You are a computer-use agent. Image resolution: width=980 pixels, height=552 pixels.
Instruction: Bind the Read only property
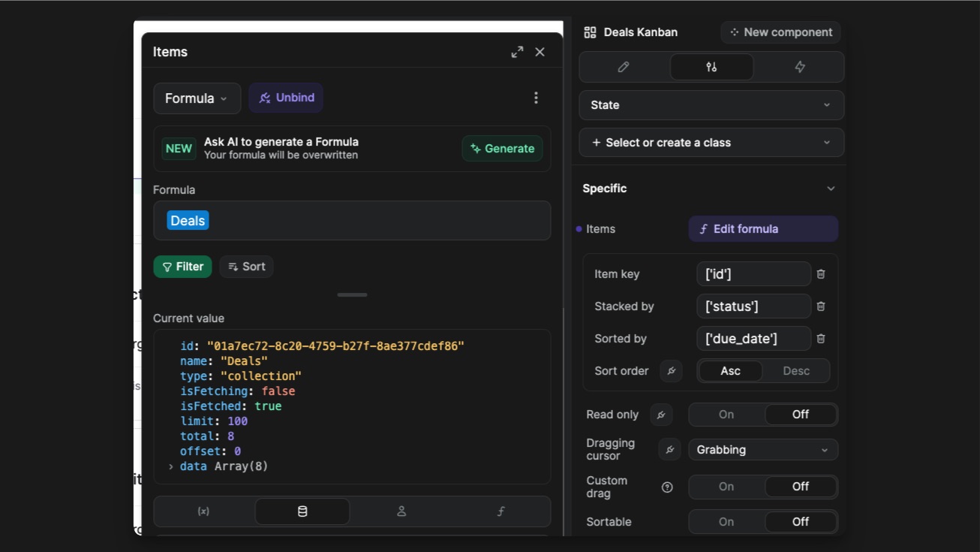(x=661, y=415)
